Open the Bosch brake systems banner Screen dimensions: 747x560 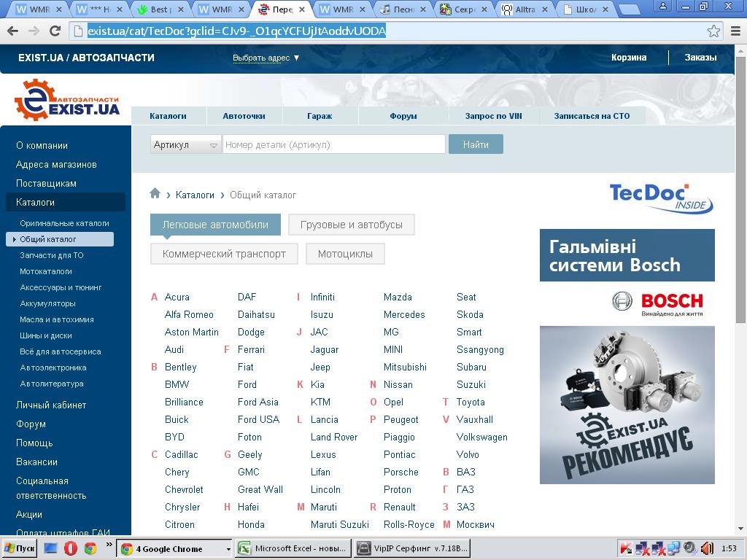point(627,357)
